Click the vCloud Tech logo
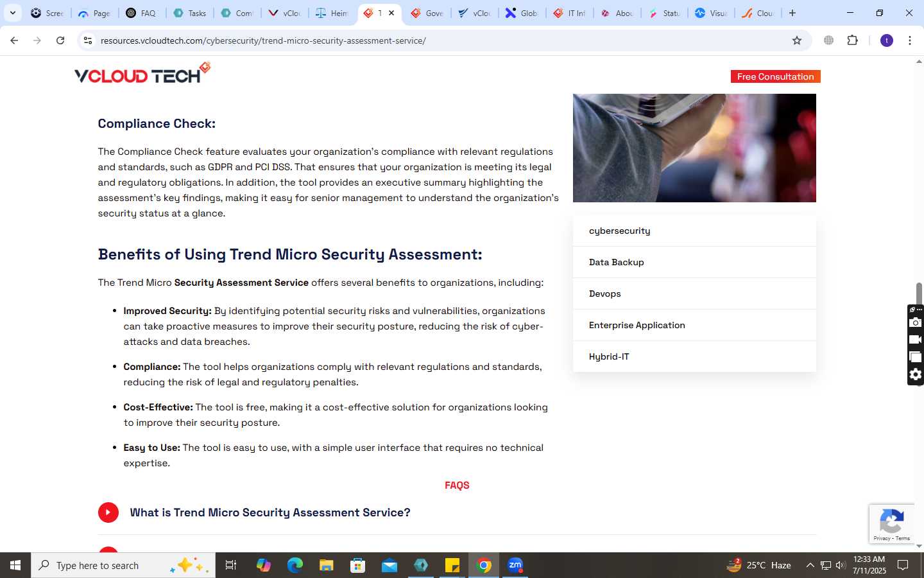924x578 pixels. (x=142, y=73)
